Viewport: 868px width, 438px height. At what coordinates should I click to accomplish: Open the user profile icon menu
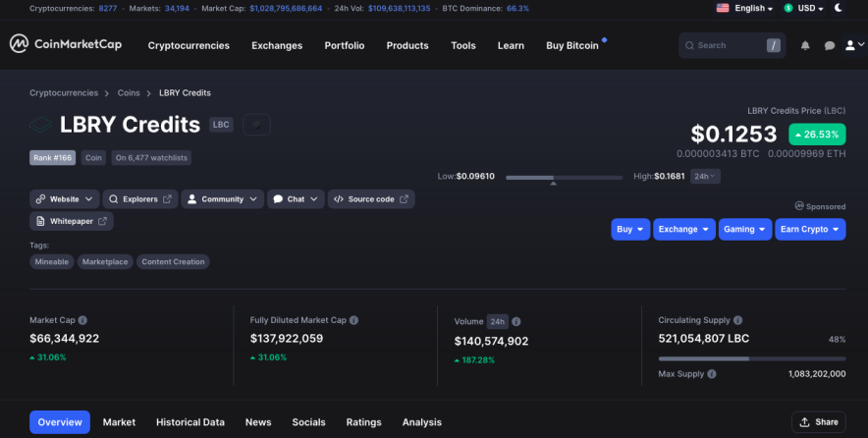(x=854, y=45)
